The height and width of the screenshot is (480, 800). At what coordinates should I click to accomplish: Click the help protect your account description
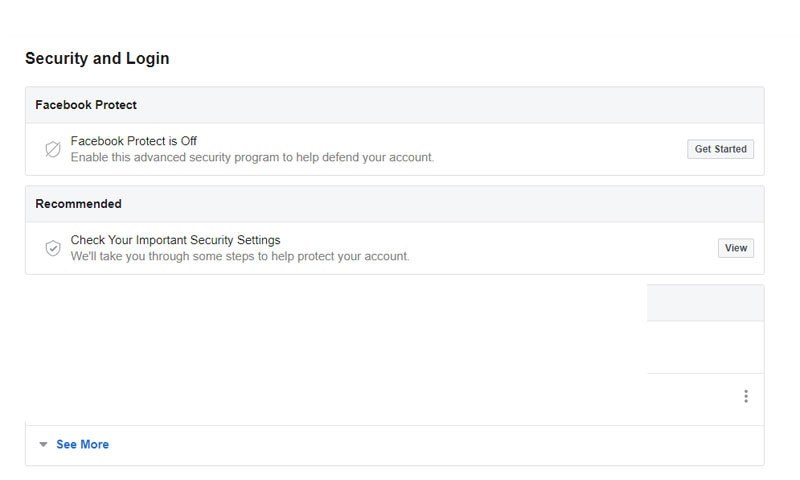[240, 256]
